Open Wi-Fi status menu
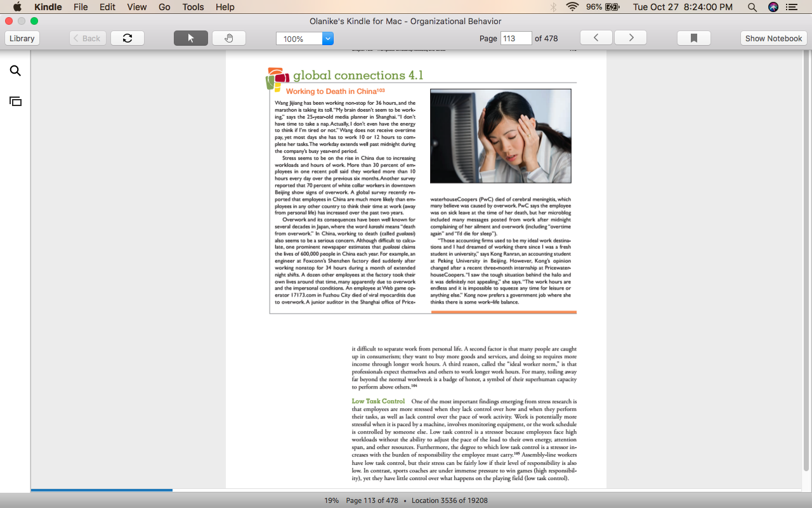The height and width of the screenshot is (508, 812). tap(573, 7)
